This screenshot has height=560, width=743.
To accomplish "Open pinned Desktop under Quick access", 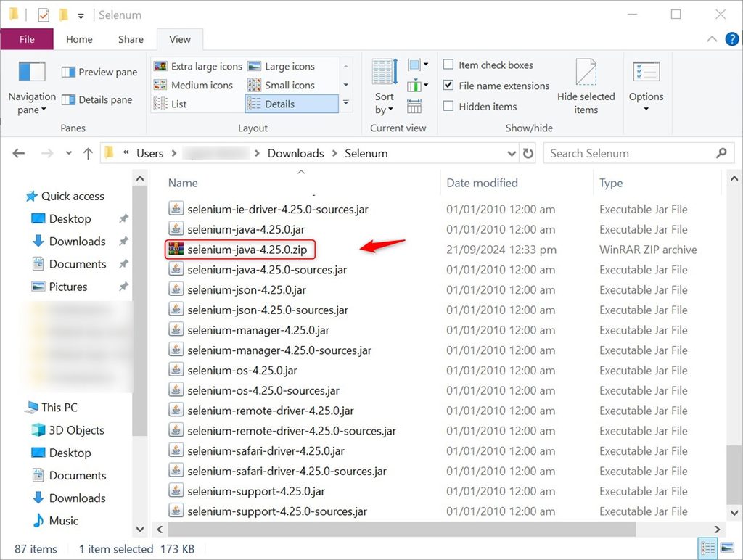I will (70, 219).
